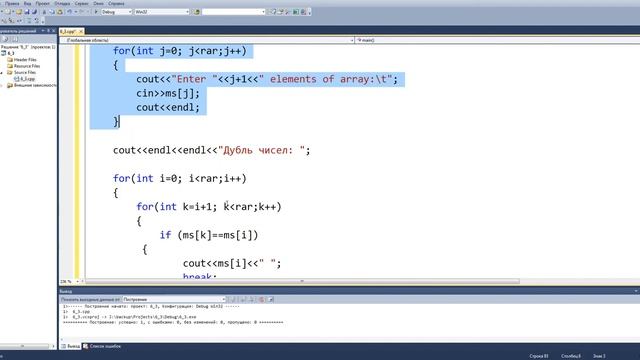This screenshot has width=640, height=360.
Task: Click the Paste toolbar icon
Action: tap(60, 12)
